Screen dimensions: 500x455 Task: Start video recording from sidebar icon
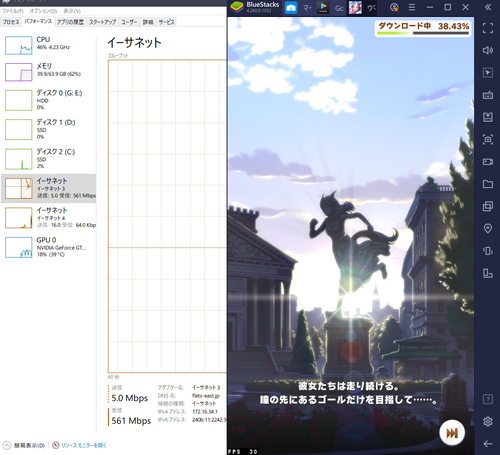(488, 162)
